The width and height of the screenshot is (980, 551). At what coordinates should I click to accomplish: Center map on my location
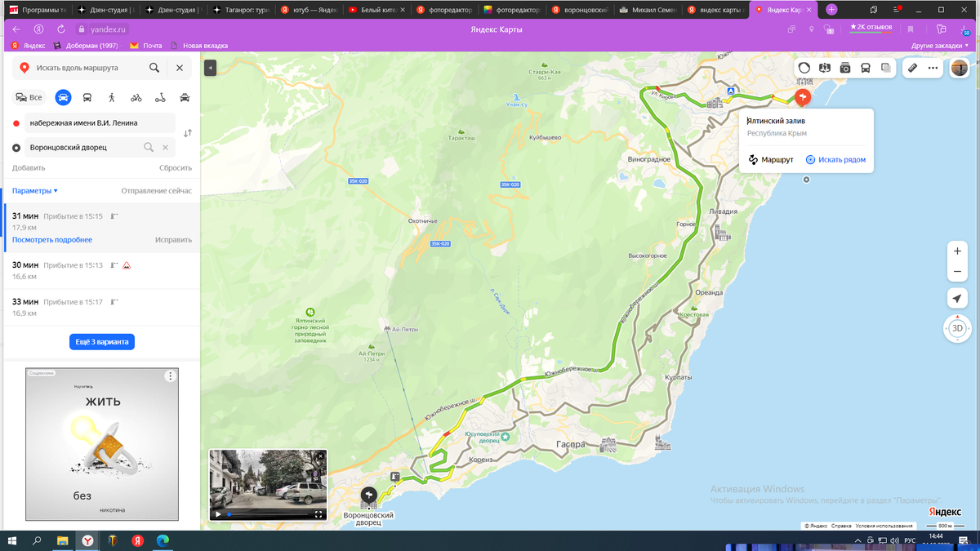[x=957, y=299]
